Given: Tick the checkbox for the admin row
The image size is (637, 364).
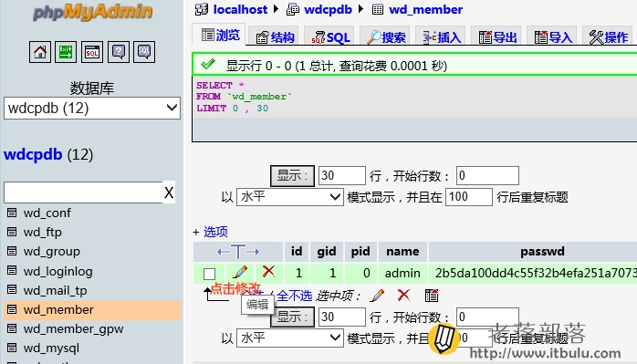Looking at the screenshot, I should tap(209, 274).
